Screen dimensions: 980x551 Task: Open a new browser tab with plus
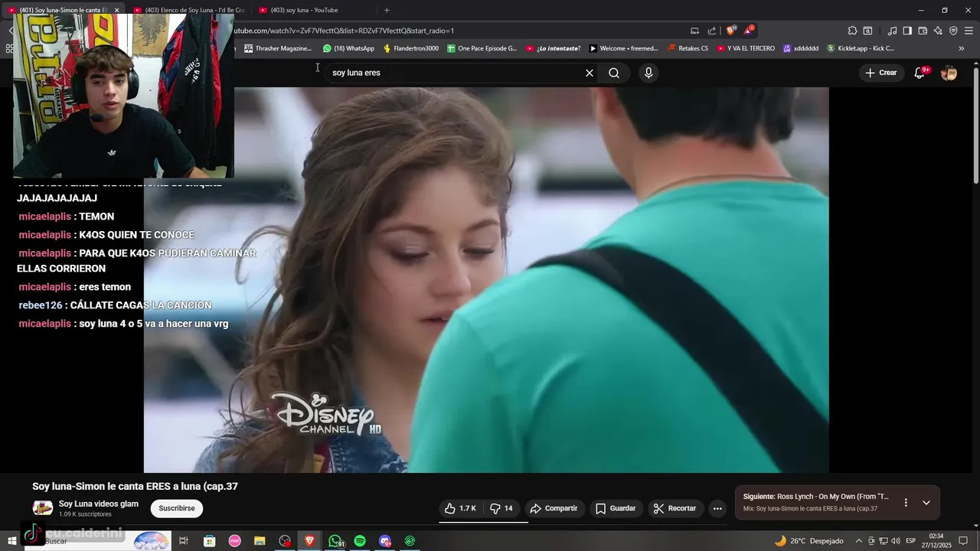click(x=387, y=10)
